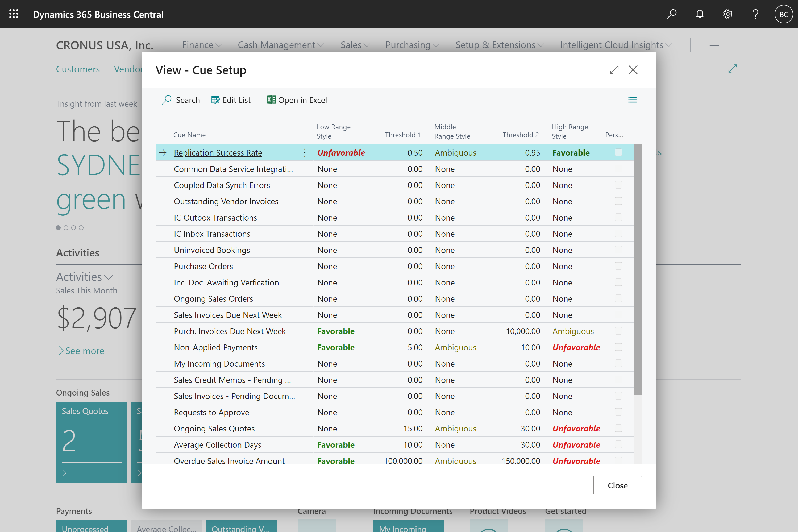Click the Close button in Cue Setup

(617, 485)
